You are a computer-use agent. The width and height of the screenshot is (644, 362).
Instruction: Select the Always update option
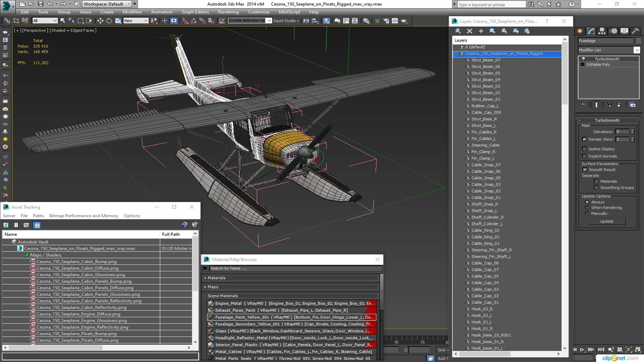(587, 202)
